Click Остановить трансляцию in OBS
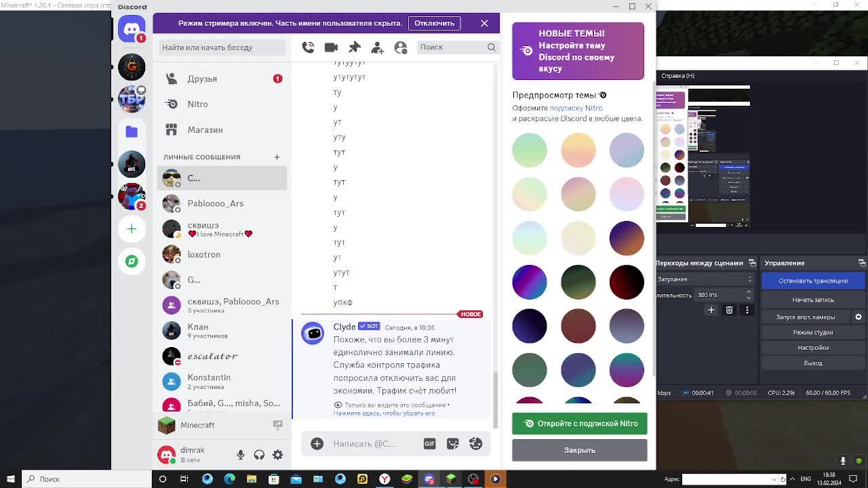The image size is (868, 488). (x=813, y=281)
